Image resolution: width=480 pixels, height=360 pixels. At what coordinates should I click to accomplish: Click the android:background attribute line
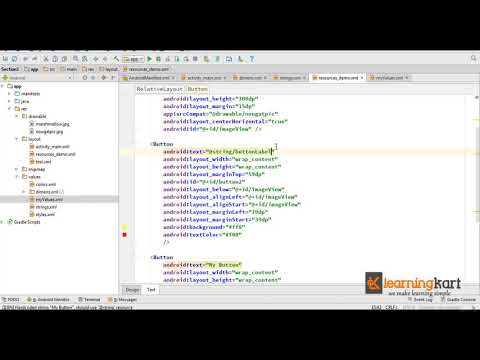click(204, 227)
